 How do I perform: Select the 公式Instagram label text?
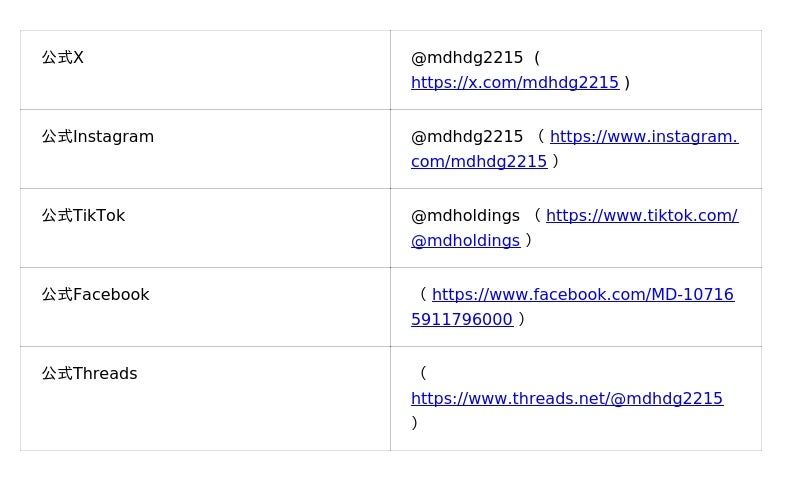pyautogui.click(x=98, y=137)
